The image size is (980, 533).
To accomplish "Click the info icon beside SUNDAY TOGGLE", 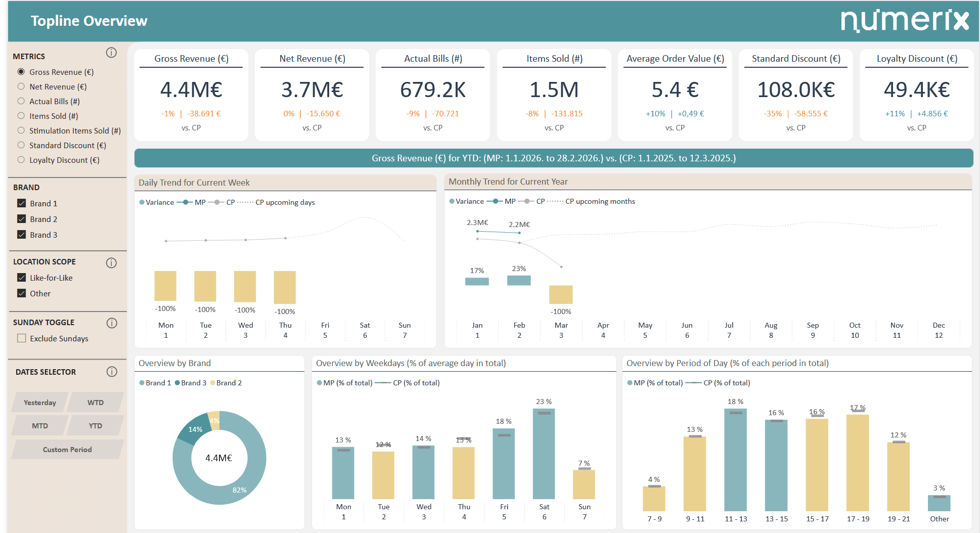I will [111, 323].
